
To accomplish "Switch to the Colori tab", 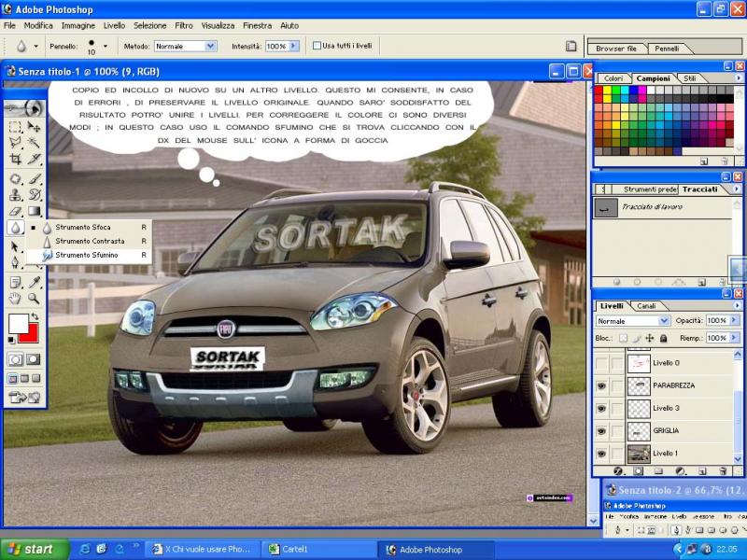I will click(613, 78).
